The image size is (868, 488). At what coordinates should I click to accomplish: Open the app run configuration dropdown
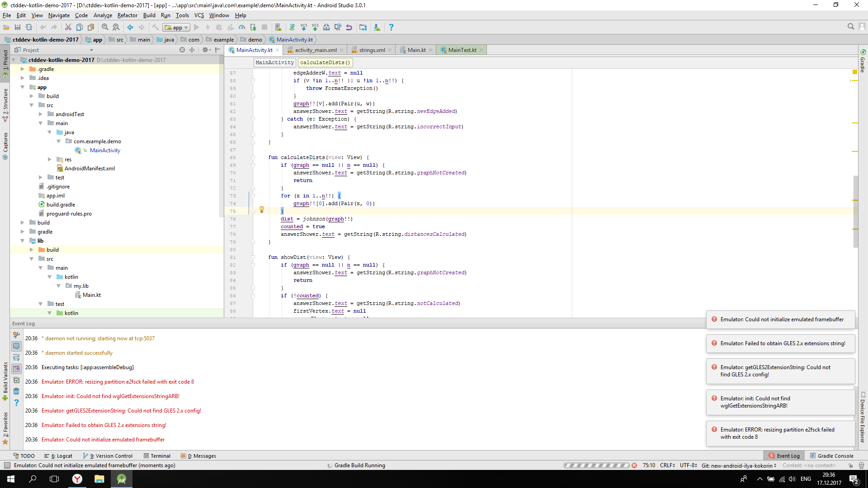point(176,28)
